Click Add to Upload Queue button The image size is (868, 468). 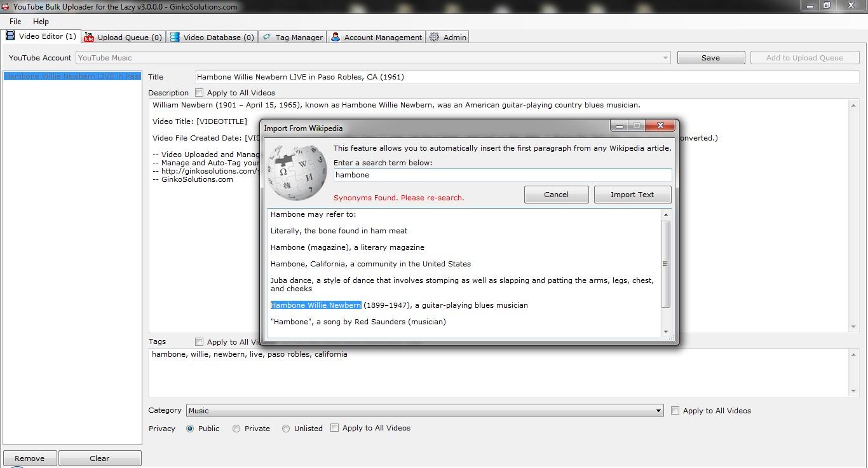pyautogui.click(x=804, y=58)
